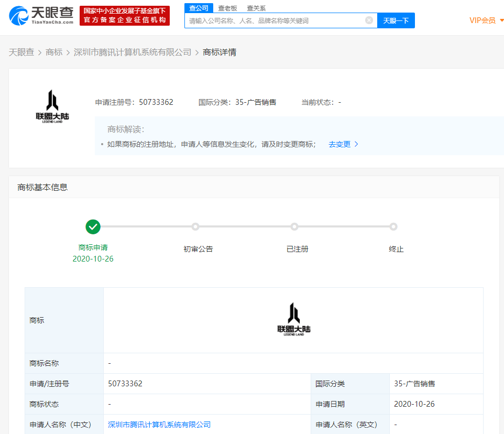
Task: Click the green checkmark for 商标申请 step
Action: 93,227
